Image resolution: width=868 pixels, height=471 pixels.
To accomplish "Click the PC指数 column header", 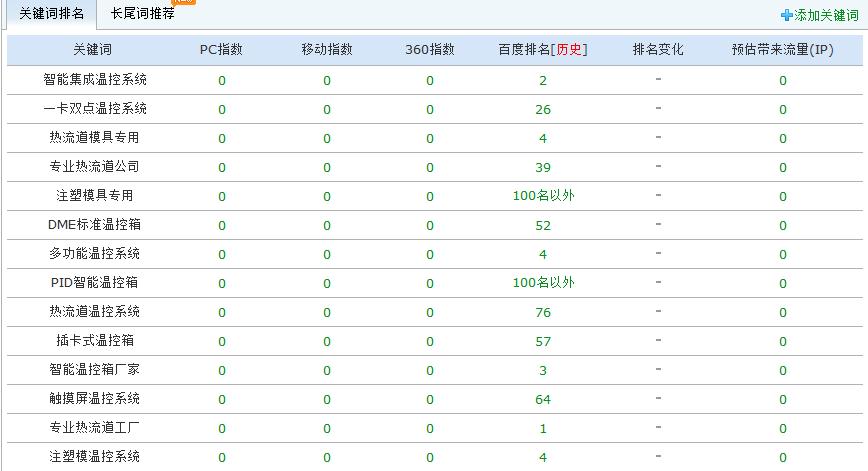I will 221,49.
